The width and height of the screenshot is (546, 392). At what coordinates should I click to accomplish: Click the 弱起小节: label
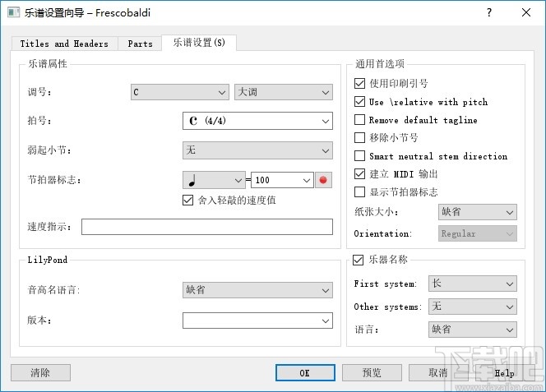(x=49, y=150)
